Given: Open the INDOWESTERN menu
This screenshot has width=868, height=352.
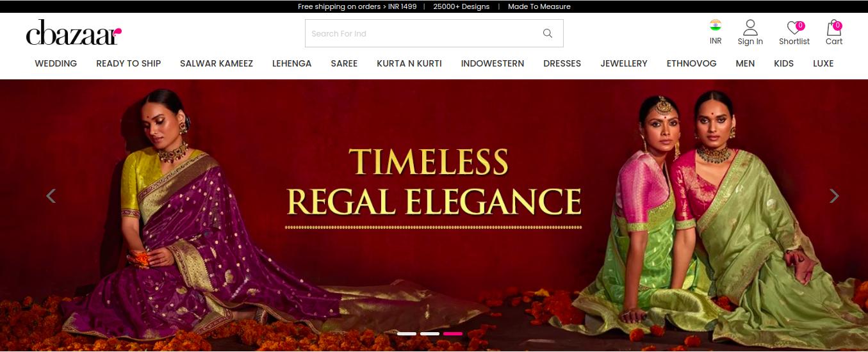Looking at the screenshot, I should click(x=493, y=63).
